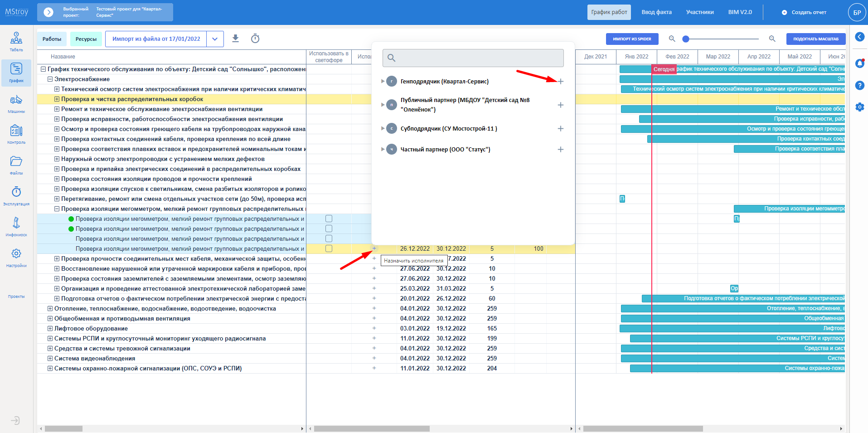Image resolution: width=868 pixels, height=433 pixels.
Task: Click the MStroy logo
Action: click(17, 12)
